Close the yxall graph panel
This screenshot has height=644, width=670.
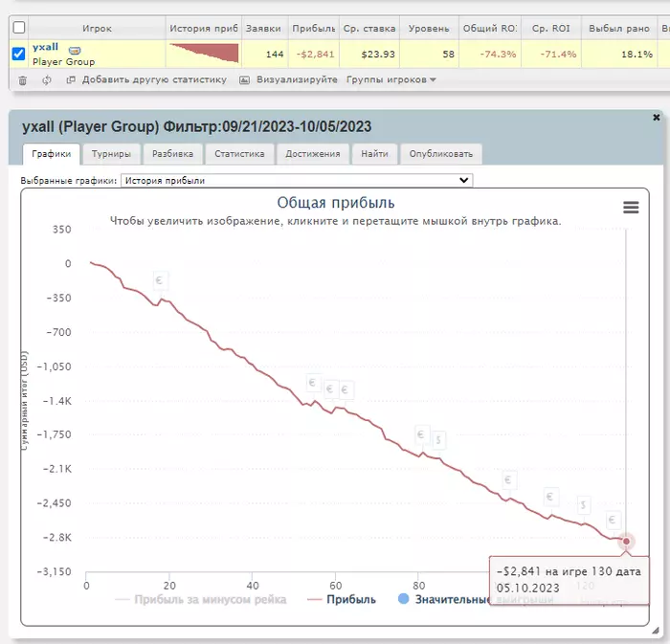pos(657,118)
